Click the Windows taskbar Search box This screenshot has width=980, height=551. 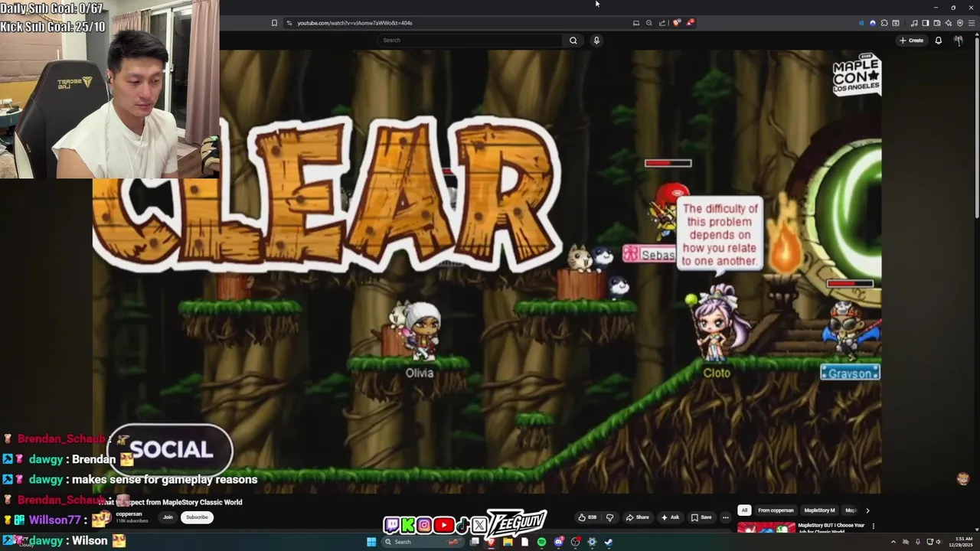tap(423, 542)
